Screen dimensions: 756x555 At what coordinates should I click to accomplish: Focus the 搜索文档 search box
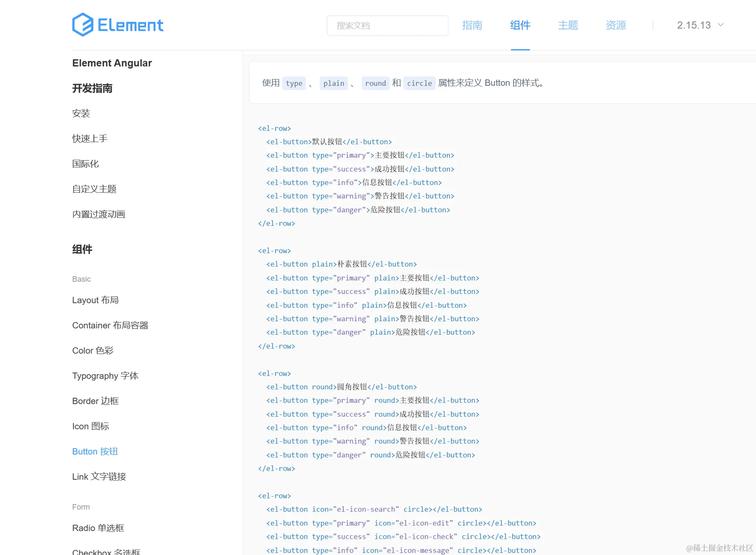pyautogui.click(x=387, y=26)
